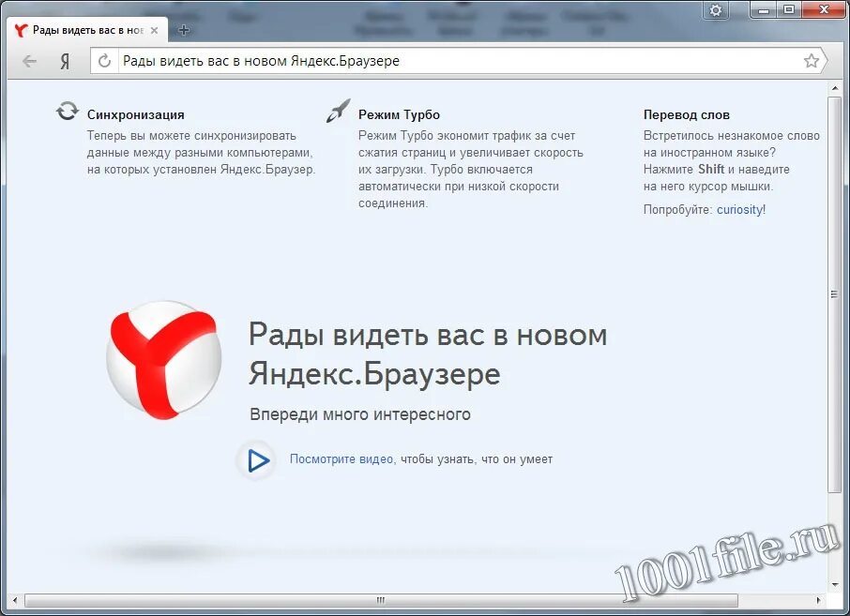Close the 'Рады видеть вас' tab
Screen dimensions: 850x616
[155, 30]
